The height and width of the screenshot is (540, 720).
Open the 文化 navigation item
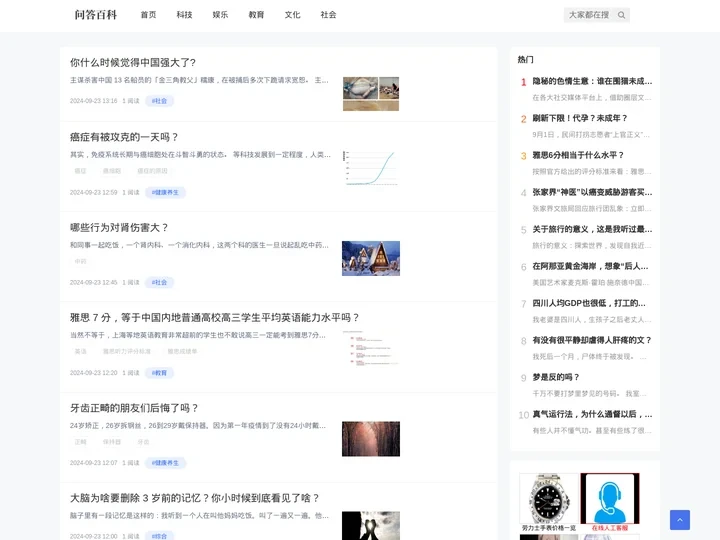(x=292, y=15)
